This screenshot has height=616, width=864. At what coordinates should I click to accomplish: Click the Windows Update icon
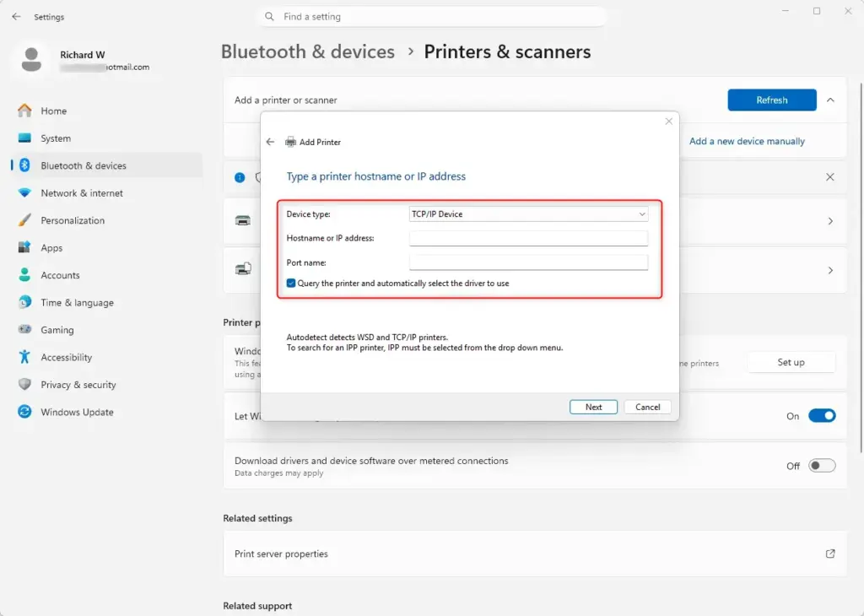point(24,412)
